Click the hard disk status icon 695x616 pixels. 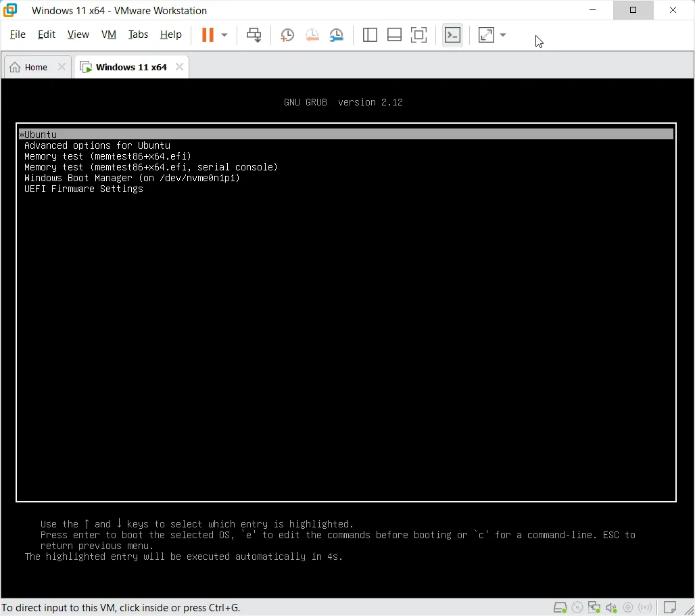560,607
